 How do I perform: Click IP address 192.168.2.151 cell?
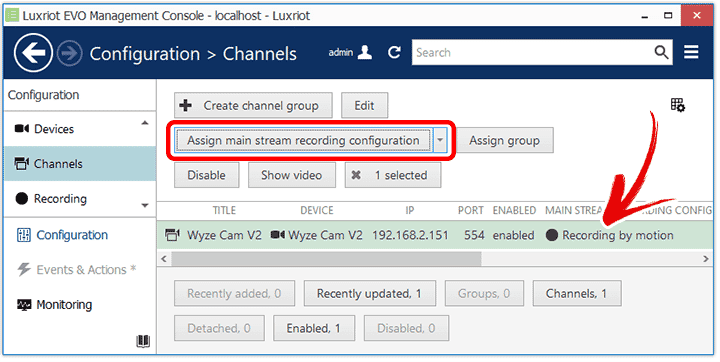(410, 235)
